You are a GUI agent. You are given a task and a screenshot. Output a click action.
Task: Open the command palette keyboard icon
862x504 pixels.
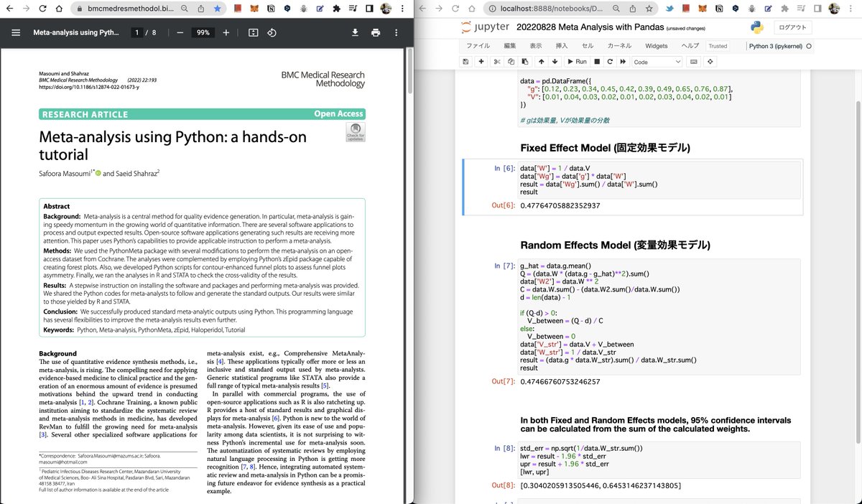pos(694,62)
